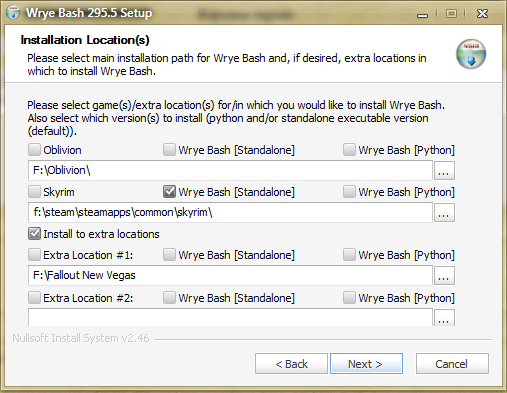Browse for the Skyrim install path
This screenshot has width=507, height=393.
tap(444, 213)
